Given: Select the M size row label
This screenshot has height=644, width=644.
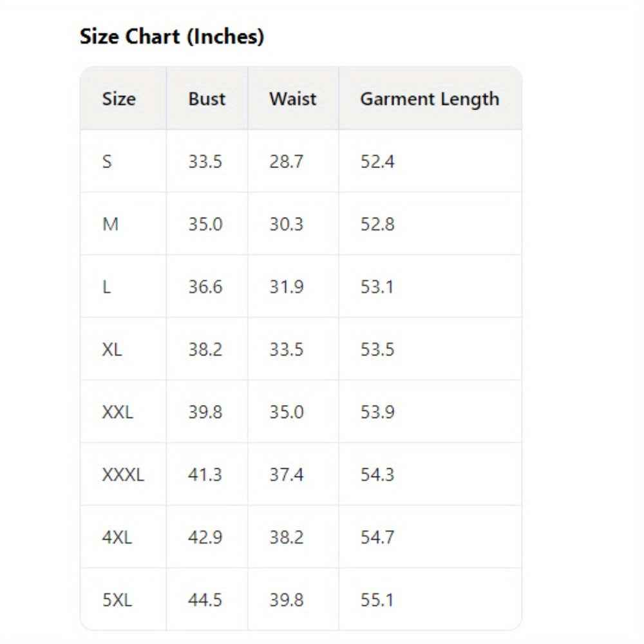Looking at the screenshot, I should click(x=110, y=225).
